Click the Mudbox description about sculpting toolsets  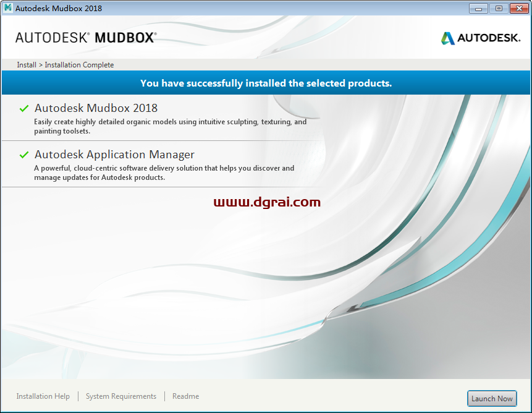coord(170,126)
